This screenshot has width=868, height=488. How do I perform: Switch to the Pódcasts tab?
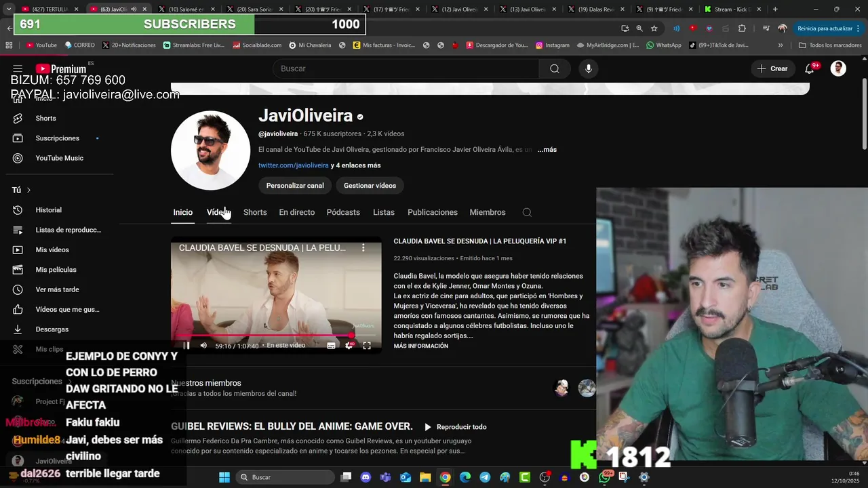click(343, 212)
